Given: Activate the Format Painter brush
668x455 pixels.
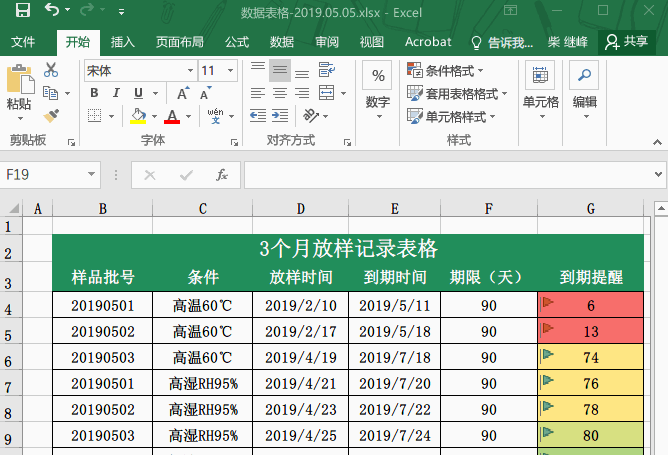Looking at the screenshot, I should click(51, 115).
